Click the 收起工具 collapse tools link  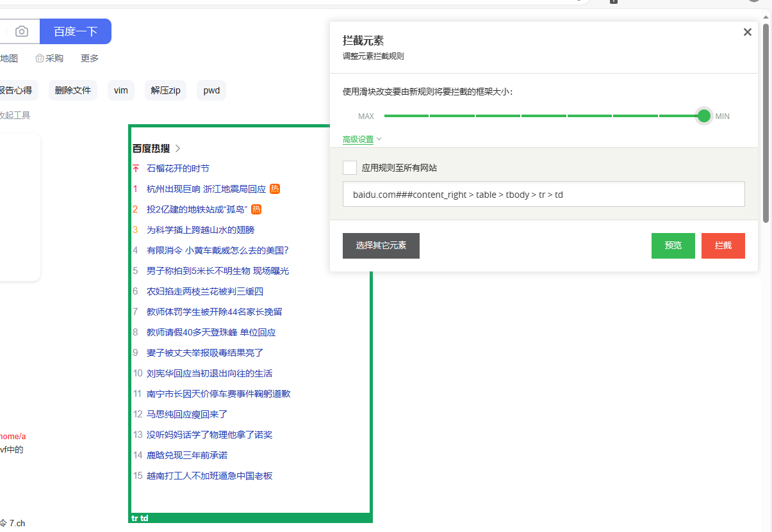[14, 115]
